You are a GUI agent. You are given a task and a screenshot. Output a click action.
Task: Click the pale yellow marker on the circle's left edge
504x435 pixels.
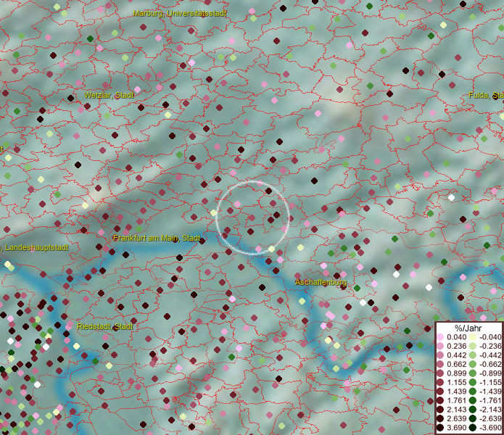coord(214,212)
